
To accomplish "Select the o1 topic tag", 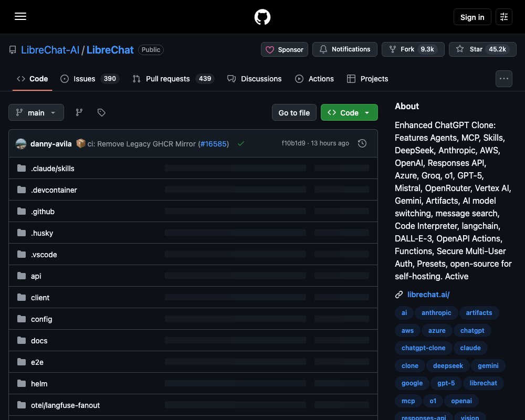I will [x=433, y=401].
